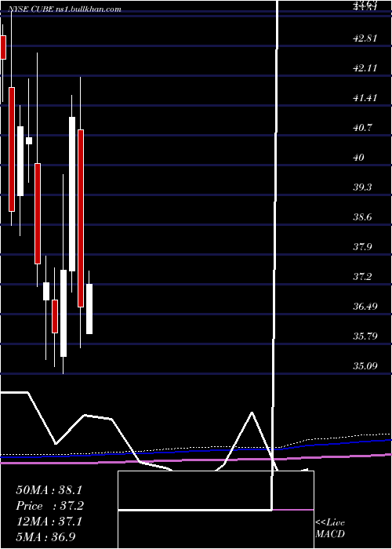Click the 12MA : 37.1 reading
Viewport: 392px width, 549px height.
pos(49,521)
